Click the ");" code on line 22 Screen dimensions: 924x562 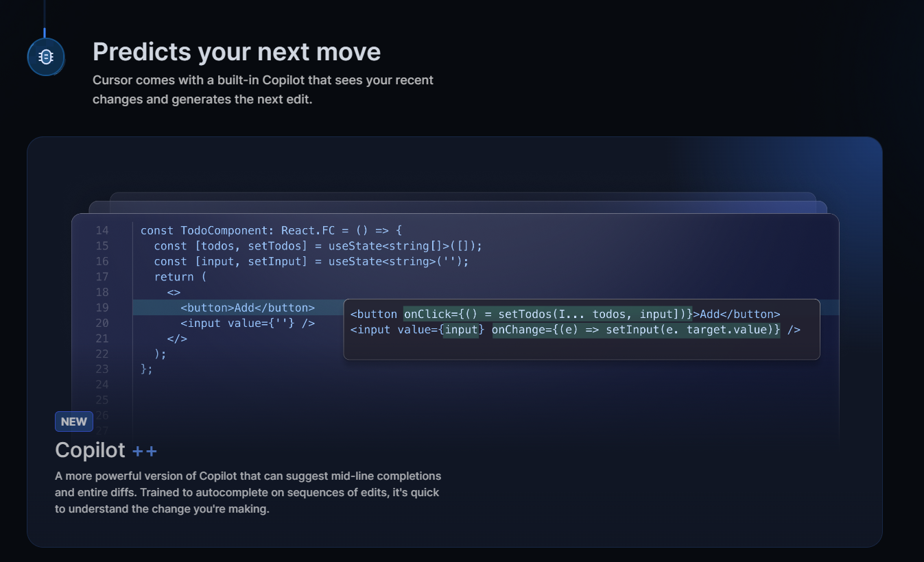point(160,354)
